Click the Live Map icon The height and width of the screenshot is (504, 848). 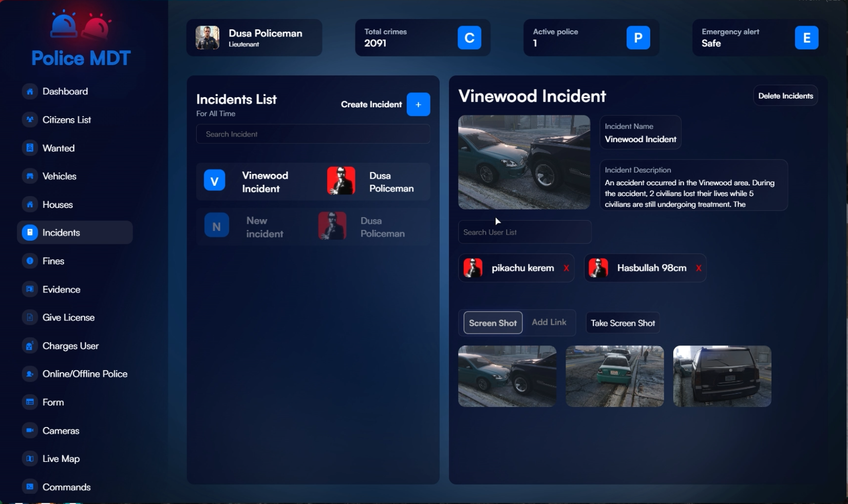30,459
